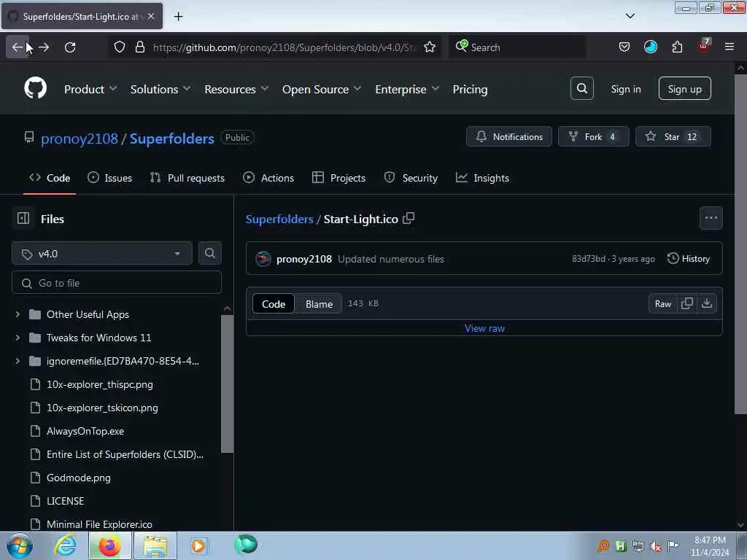Click the Sign up button
Image resolution: width=747 pixels, height=560 pixels.
(x=684, y=88)
